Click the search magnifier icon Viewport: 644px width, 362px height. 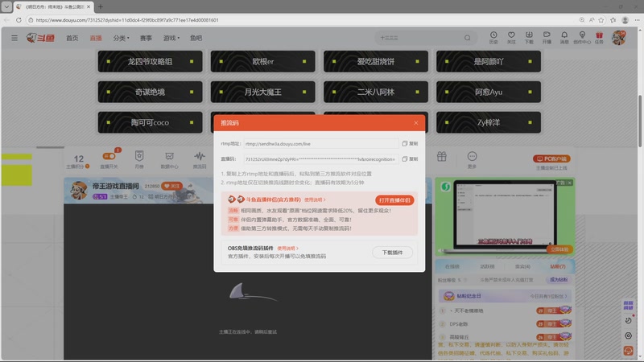[468, 38]
